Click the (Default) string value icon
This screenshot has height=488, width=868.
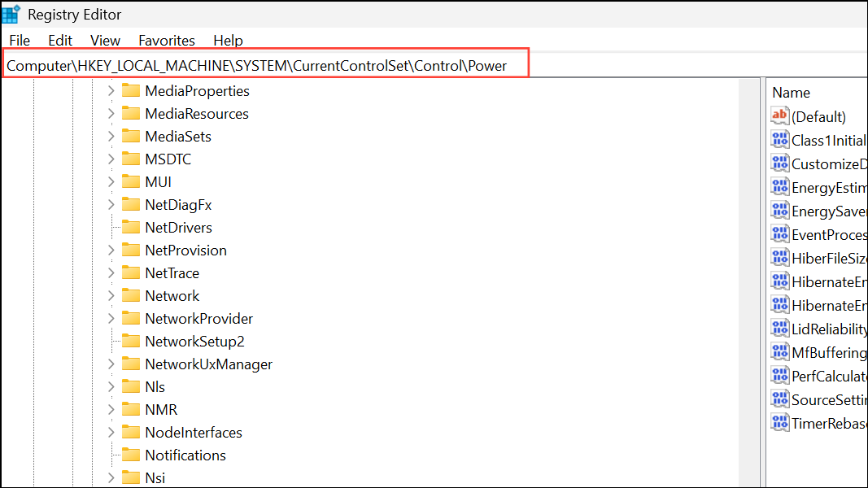pos(779,115)
